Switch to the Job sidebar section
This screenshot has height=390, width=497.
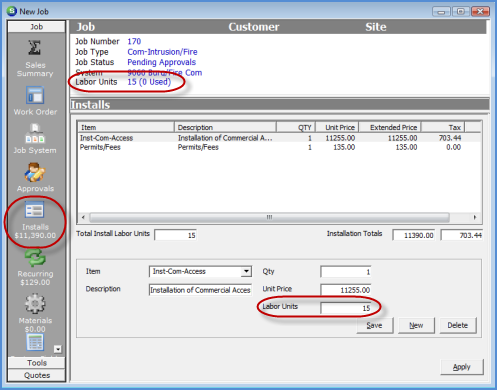[36, 27]
